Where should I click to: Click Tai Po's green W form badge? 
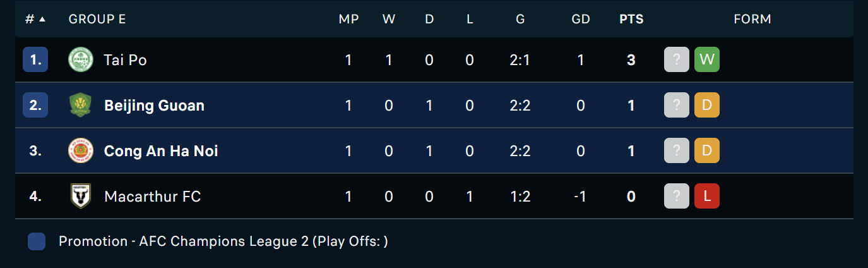[x=707, y=60]
